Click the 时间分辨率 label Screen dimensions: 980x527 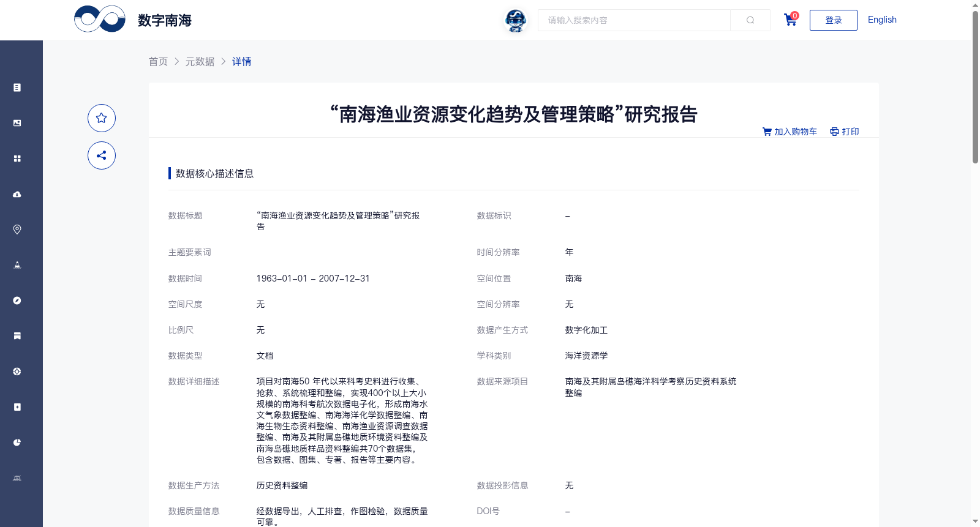[498, 252]
